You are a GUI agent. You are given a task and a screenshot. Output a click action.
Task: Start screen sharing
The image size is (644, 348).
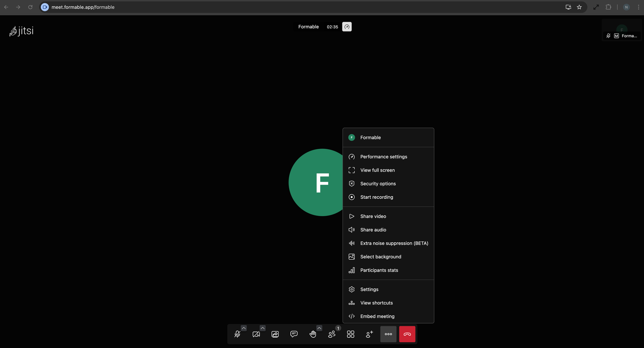275,334
